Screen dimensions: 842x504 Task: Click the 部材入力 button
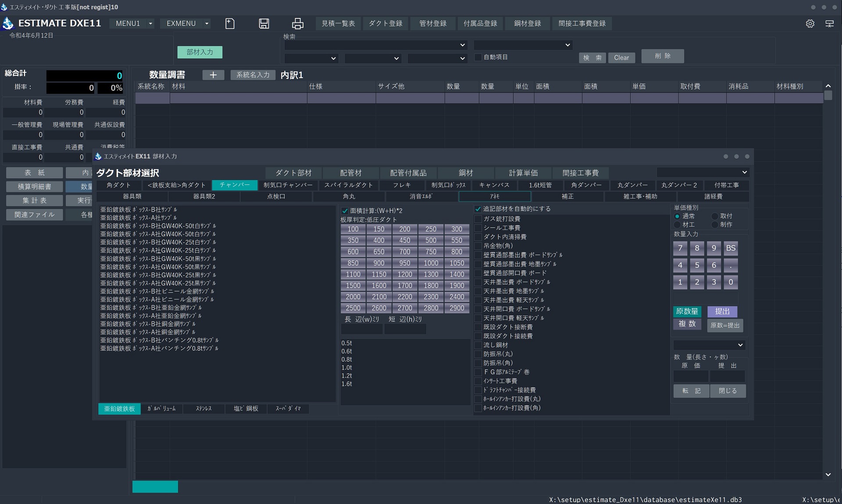200,52
